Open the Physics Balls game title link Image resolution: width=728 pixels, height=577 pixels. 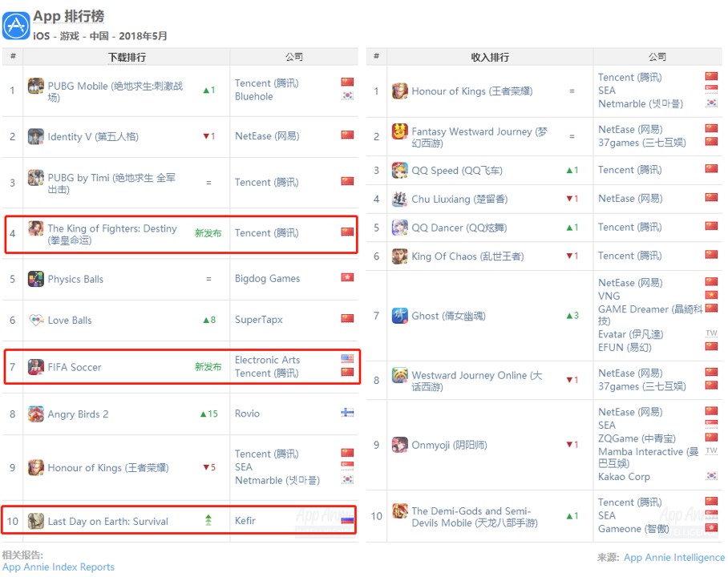coord(75,279)
